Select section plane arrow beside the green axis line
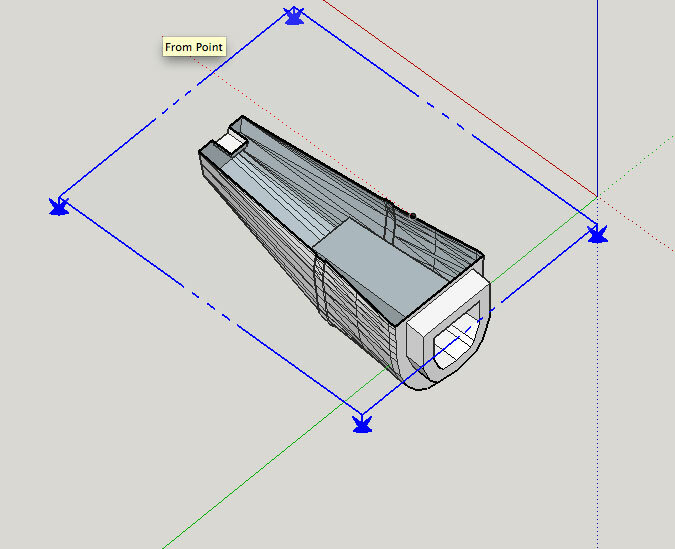675x549 pixels. pyautogui.click(x=362, y=423)
